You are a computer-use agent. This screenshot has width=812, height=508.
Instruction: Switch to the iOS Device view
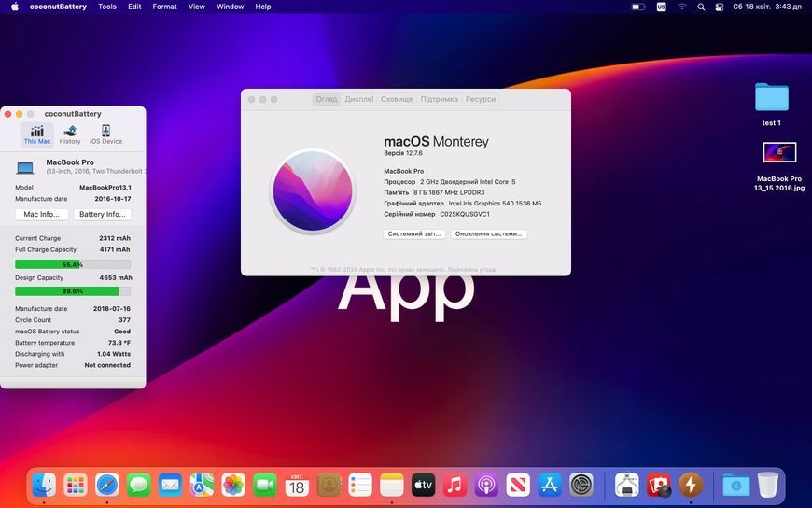(x=105, y=134)
